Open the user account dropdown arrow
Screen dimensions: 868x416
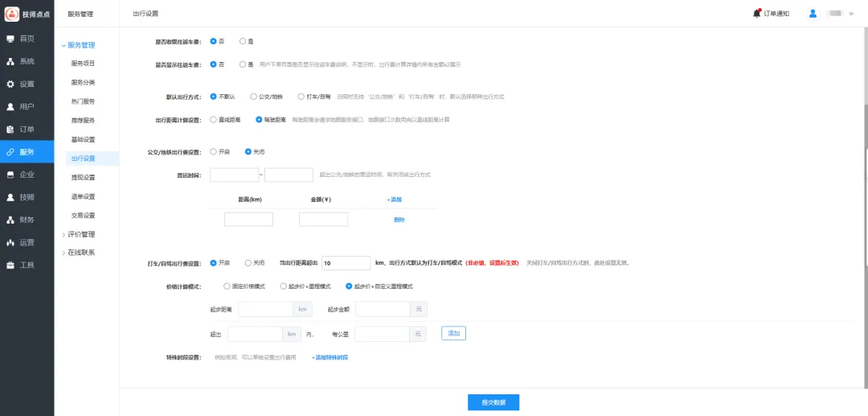(851, 14)
